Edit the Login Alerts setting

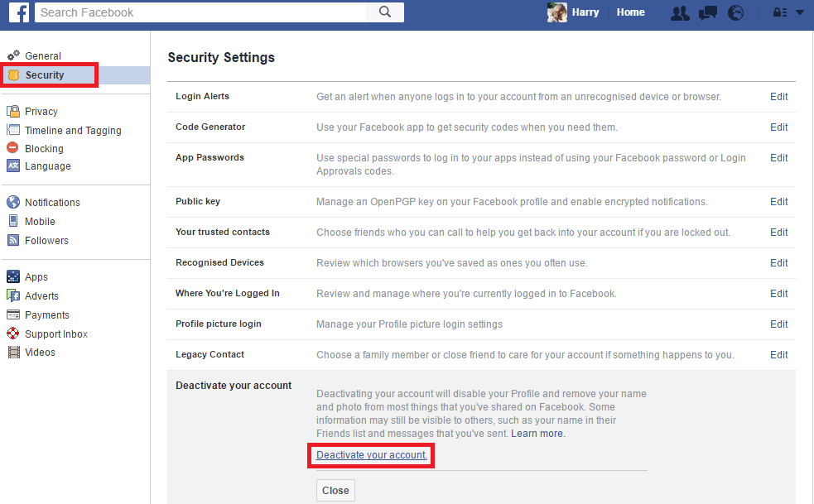coord(778,96)
